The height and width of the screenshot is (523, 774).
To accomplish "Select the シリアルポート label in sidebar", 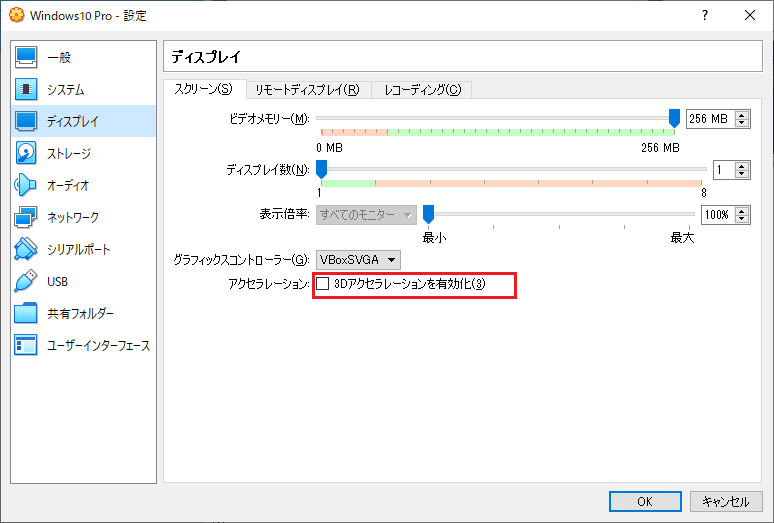I will [x=78, y=249].
